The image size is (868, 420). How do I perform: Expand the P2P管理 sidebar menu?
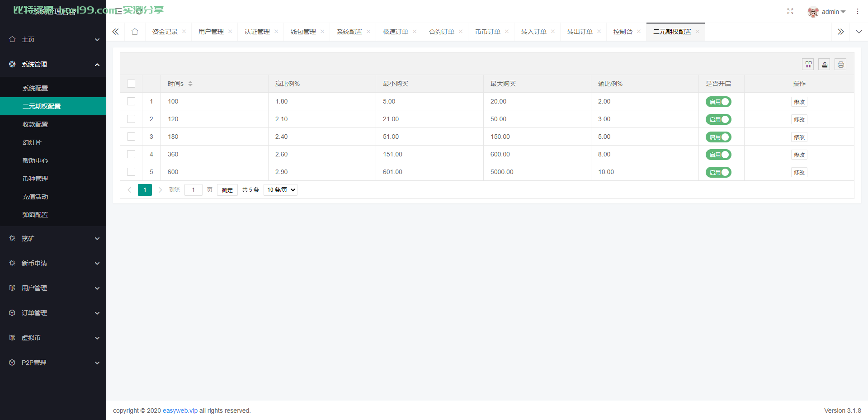pos(53,363)
